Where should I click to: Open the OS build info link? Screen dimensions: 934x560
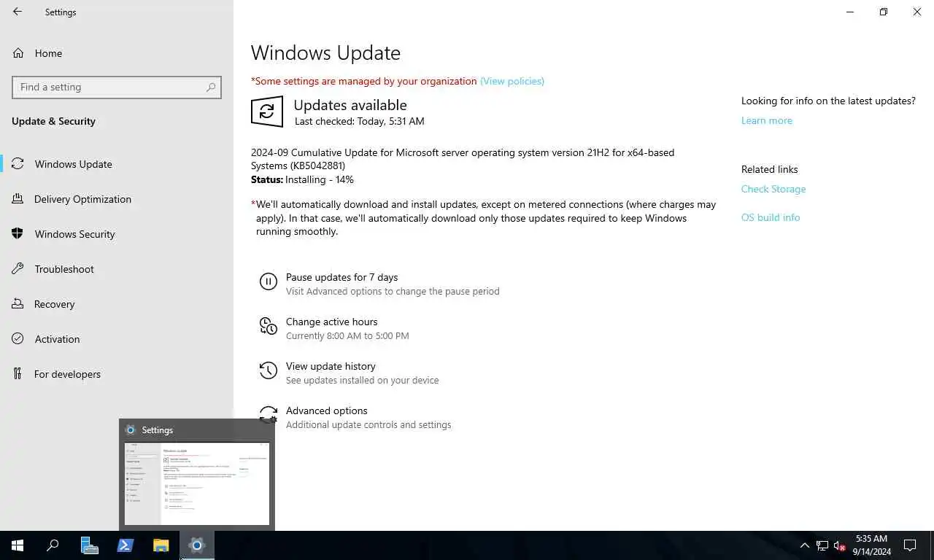pos(771,217)
